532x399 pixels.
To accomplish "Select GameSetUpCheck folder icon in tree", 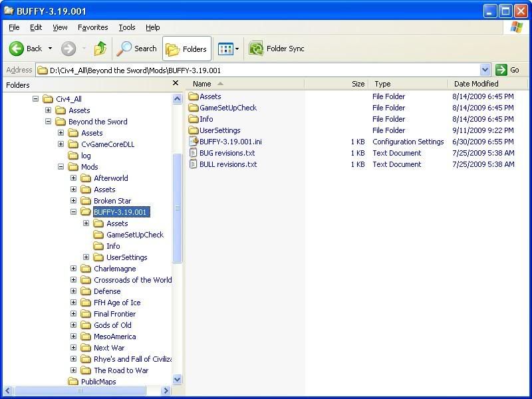I will click(98, 235).
